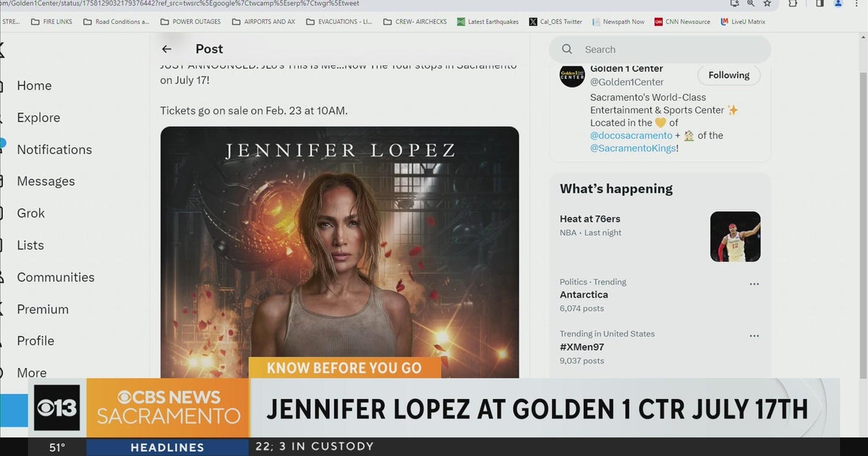Open more options for #XMen97 trend

pos(754,337)
